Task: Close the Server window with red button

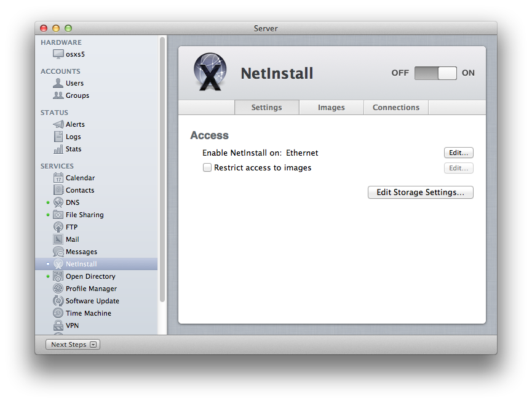Action: tap(44, 28)
